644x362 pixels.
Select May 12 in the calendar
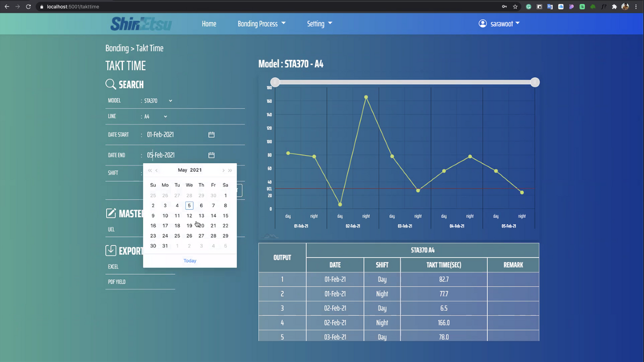(189, 216)
